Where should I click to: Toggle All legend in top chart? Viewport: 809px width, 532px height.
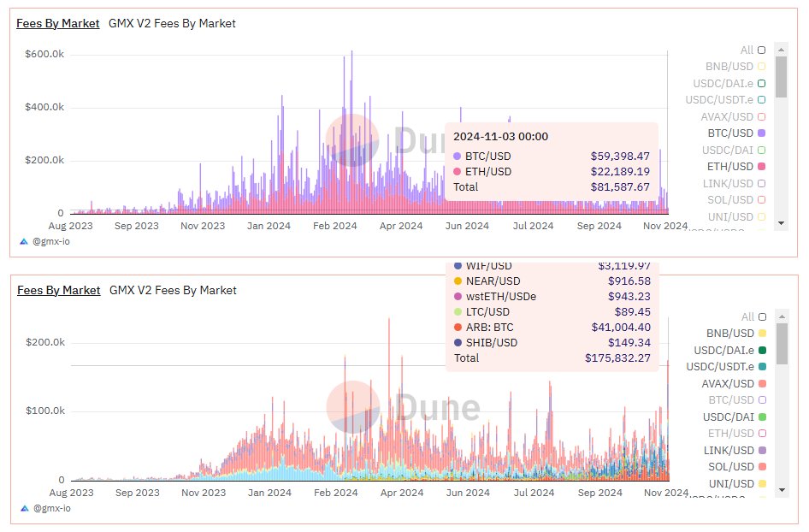tap(753, 50)
